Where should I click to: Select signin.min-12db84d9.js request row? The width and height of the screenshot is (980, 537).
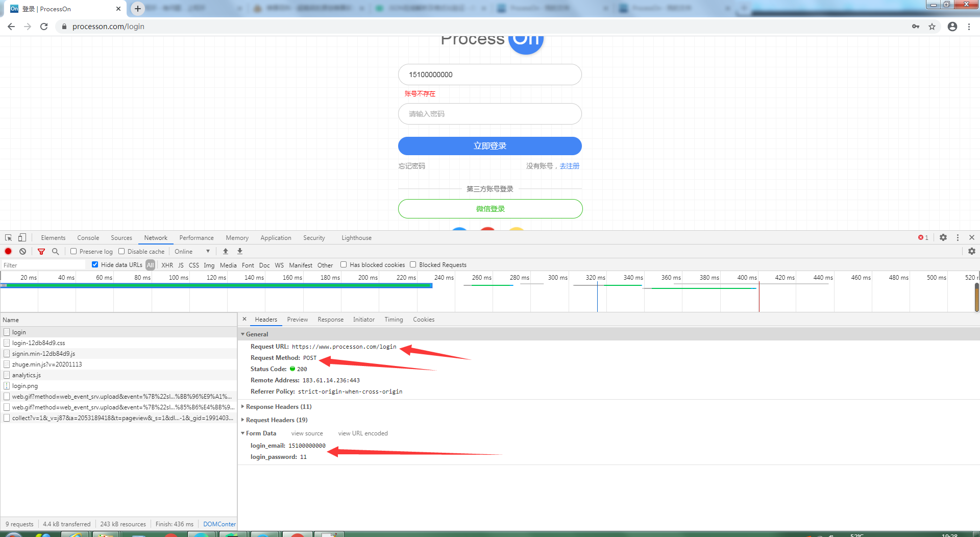118,354
